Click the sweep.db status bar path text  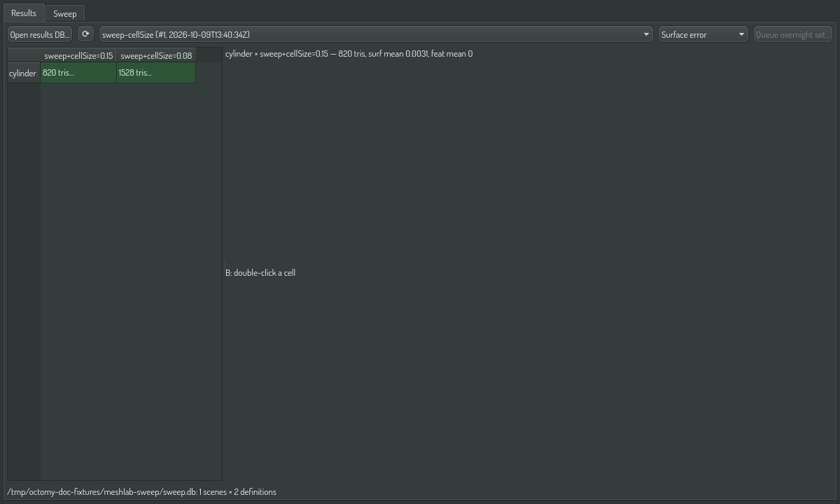pyautogui.click(x=141, y=492)
